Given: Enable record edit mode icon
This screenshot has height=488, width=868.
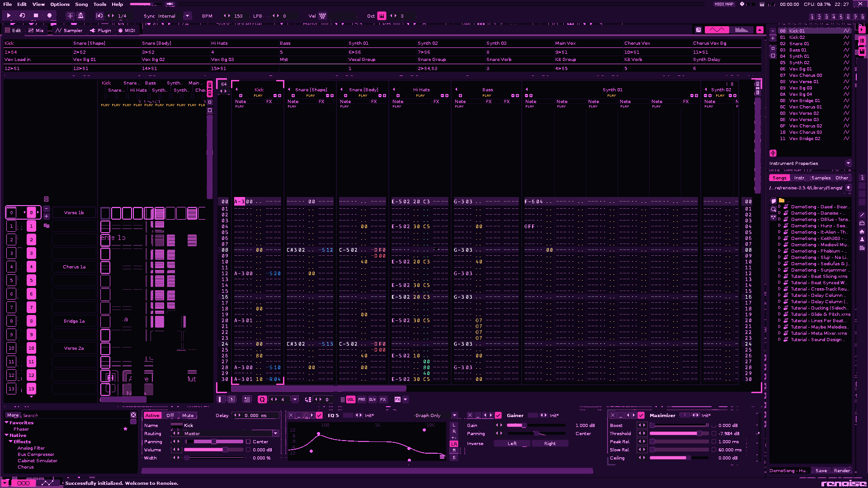Looking at the screenshot, I should 49,15.
